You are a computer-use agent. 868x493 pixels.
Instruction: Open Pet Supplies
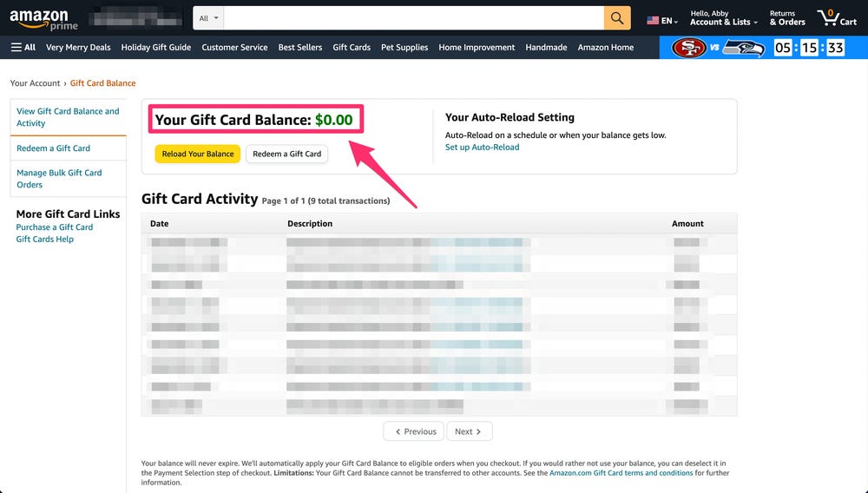(x=404, y=48)
